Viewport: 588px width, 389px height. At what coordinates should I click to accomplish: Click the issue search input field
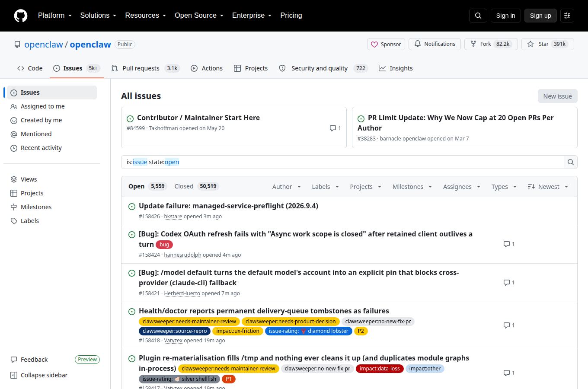click(342, 162)
